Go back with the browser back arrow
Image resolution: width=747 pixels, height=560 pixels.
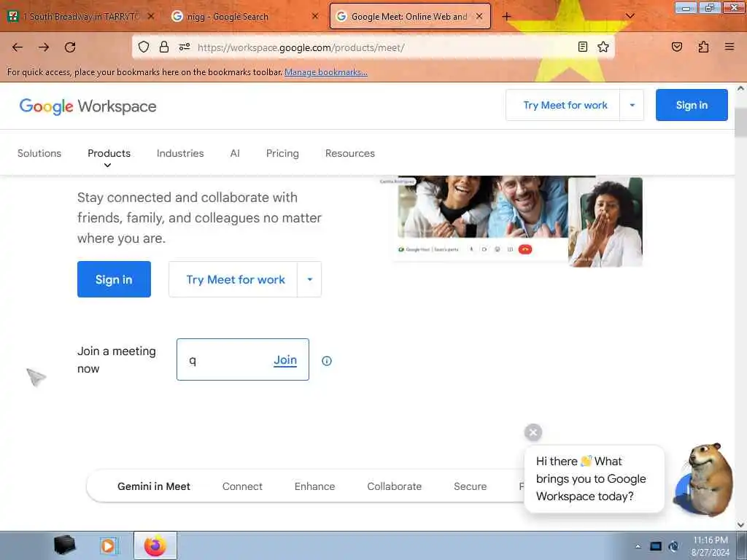[x=18, y=47]
